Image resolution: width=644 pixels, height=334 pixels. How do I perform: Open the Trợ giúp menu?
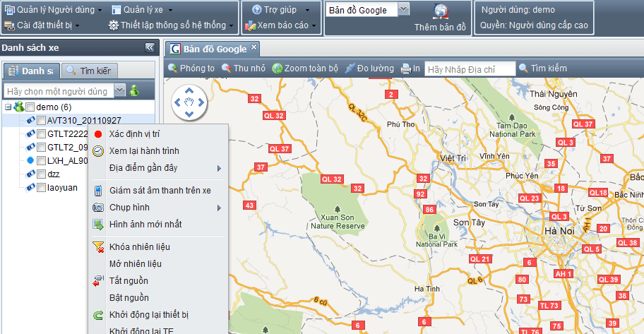pos(280,10)
